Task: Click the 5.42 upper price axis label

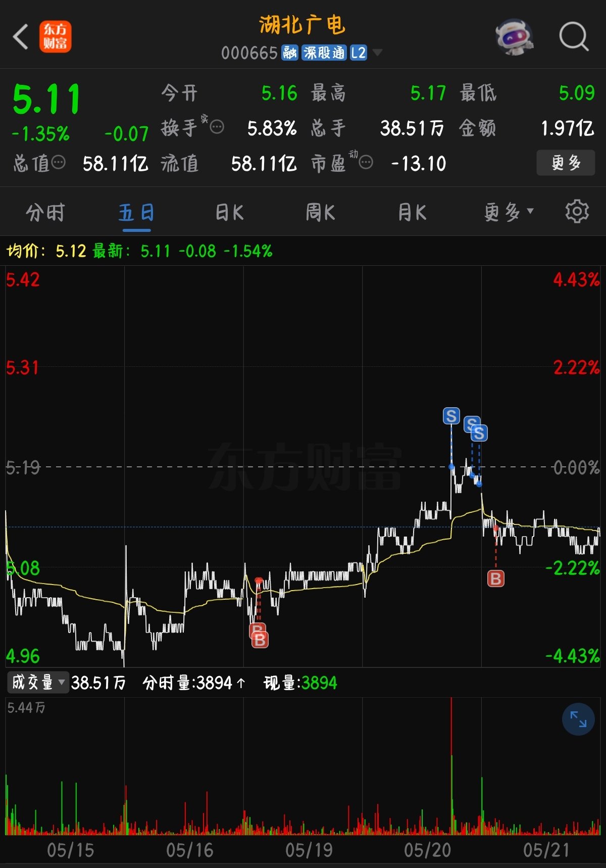Action: click(x=23, y=279)
